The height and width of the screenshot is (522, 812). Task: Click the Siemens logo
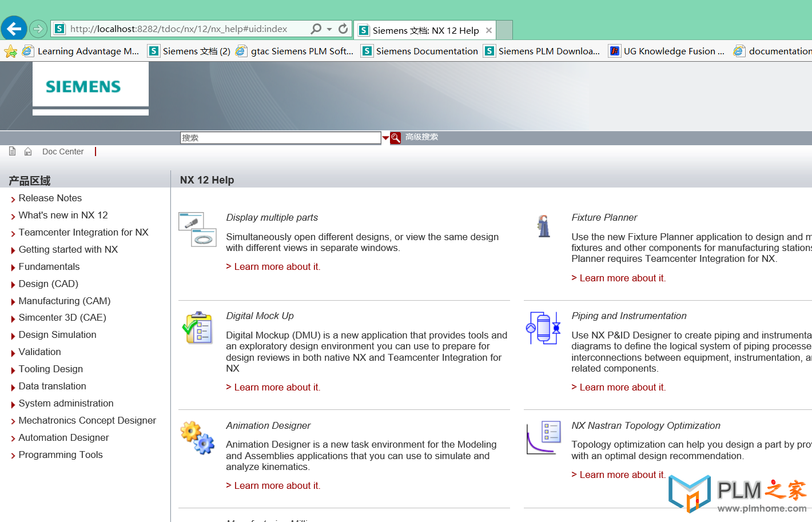[83, 86]
